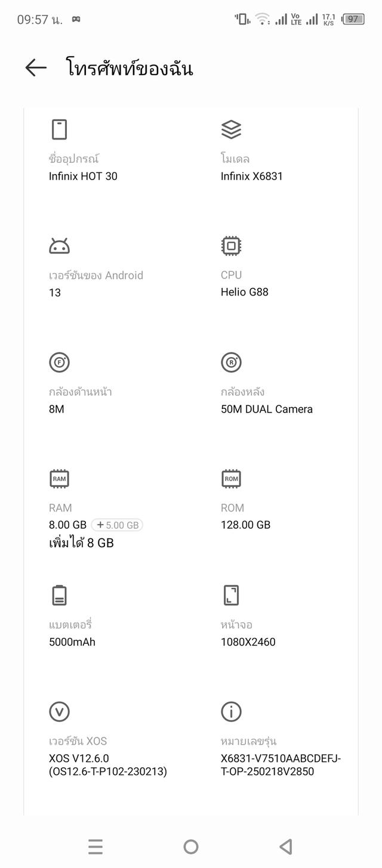Tap the model layers icon
This screenshot has width=382, height=868.
(x=231, y=129)
